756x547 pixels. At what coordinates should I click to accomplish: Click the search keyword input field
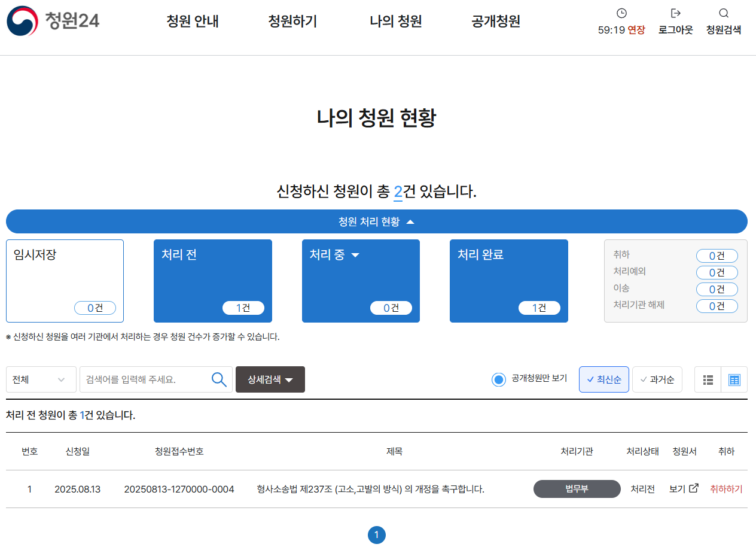point(144,379)
